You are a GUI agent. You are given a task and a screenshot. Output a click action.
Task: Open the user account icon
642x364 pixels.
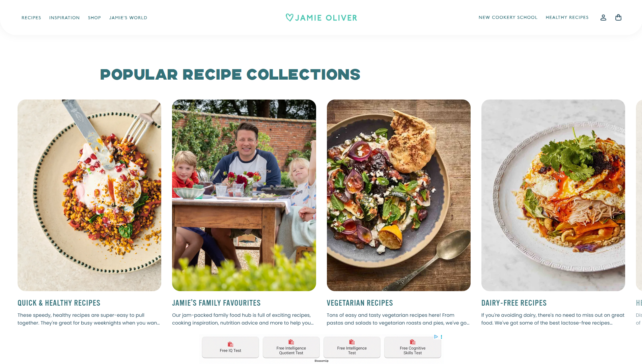click(603, 18)
